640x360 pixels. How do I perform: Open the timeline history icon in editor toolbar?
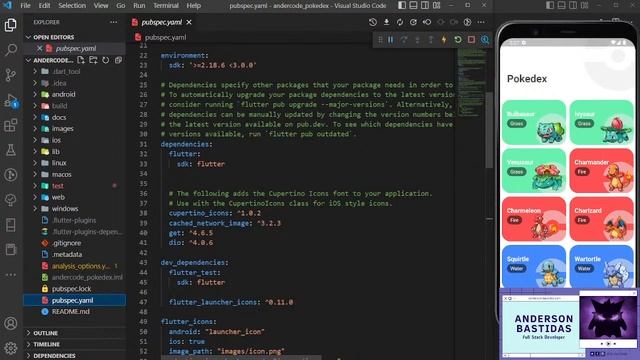pyautogui.click(x=373, y=22)
